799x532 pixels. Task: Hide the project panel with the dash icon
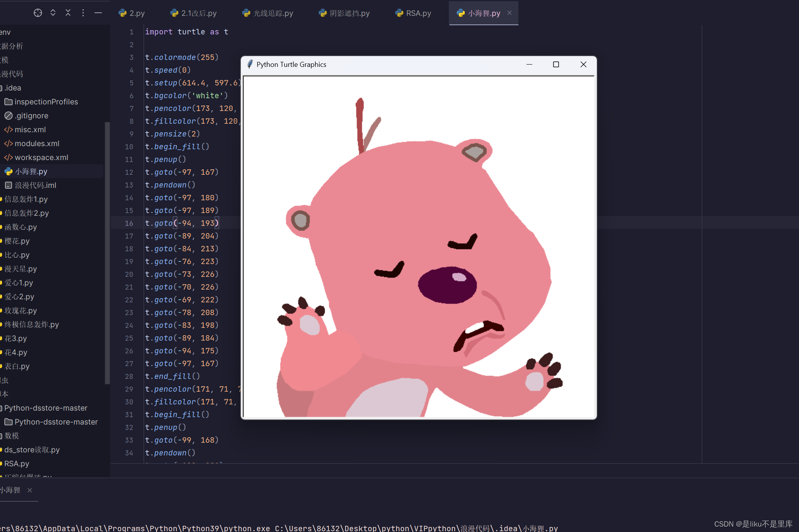(98, 13)
